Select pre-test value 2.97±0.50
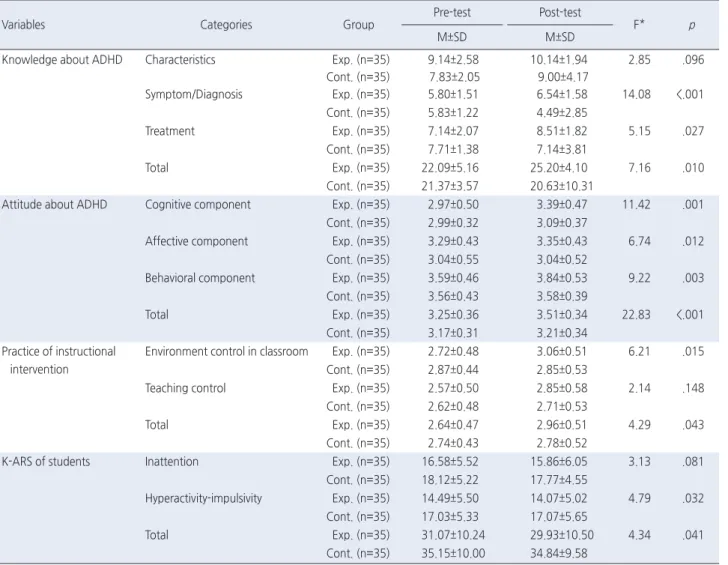The image size is (728, 565). [453, 205]
